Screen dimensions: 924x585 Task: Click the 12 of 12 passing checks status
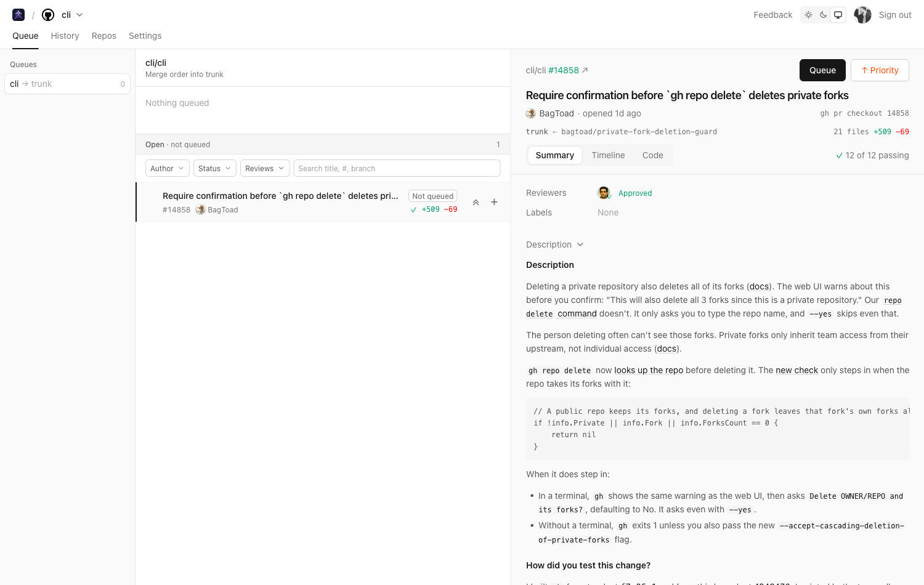coord(872,155)
